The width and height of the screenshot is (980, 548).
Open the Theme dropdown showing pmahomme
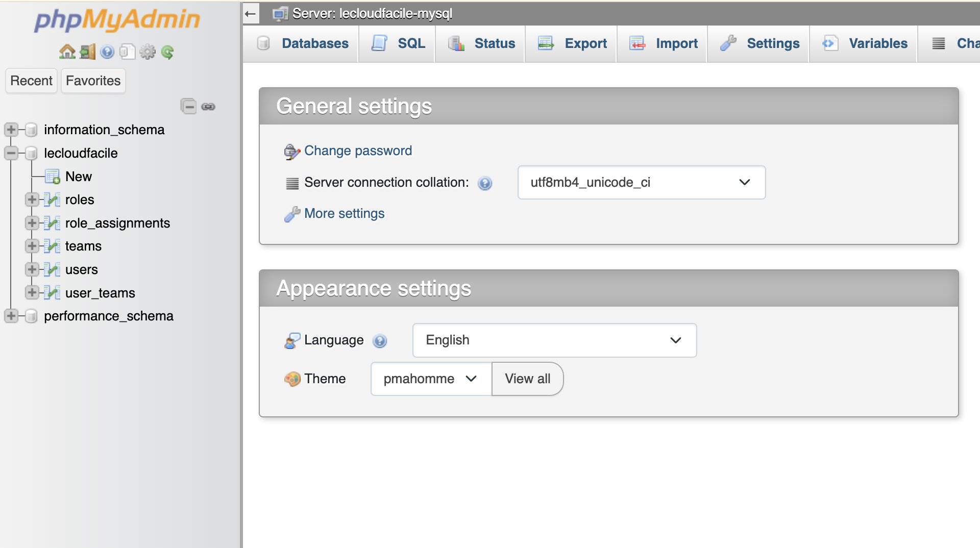click(x=431, y=379)
